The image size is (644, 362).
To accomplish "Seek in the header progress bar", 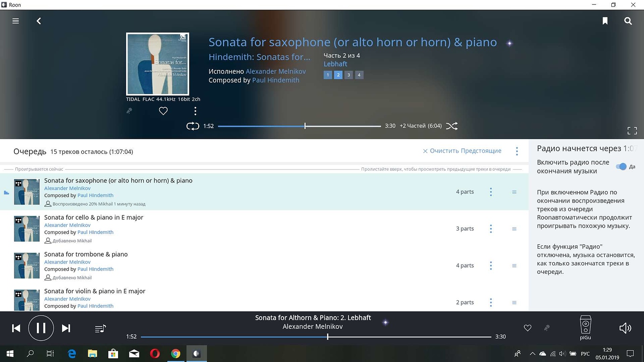I will point(299,126).
